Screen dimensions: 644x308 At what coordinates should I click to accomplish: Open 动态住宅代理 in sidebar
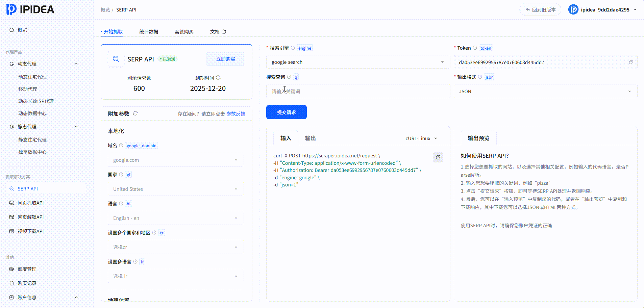pyautogui.click(x=32, y=77)
